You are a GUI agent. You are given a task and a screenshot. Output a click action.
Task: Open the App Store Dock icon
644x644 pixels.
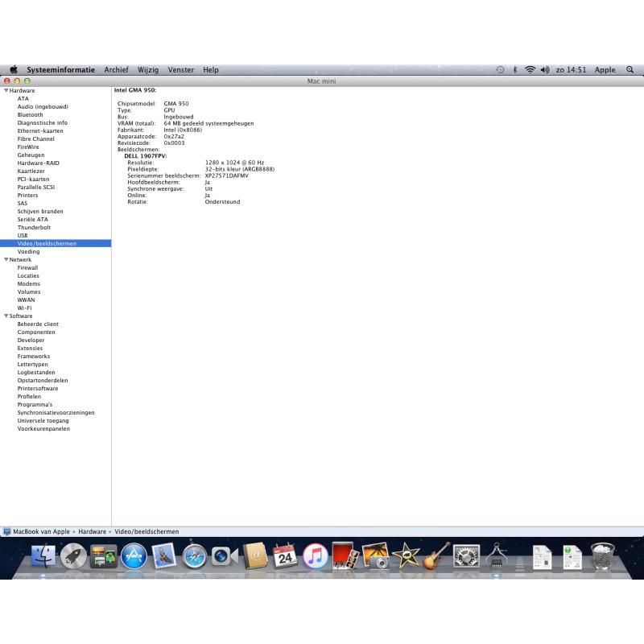pyautogui.click(x=134, y=556)
